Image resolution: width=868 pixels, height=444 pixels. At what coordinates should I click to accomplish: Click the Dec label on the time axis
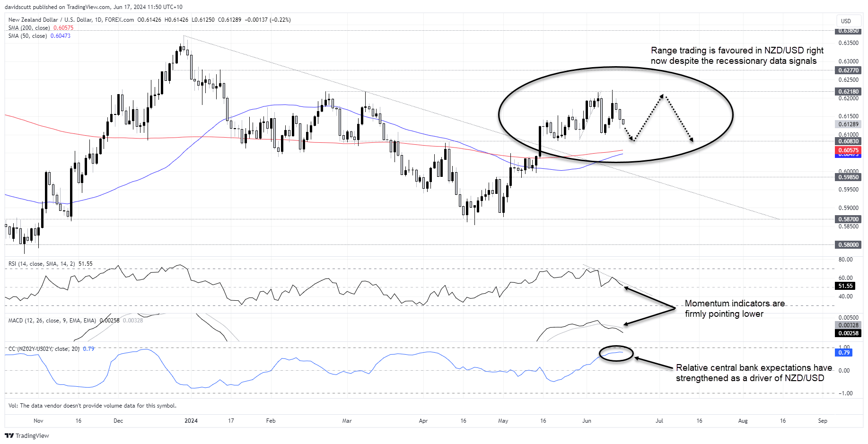[118, 421]
